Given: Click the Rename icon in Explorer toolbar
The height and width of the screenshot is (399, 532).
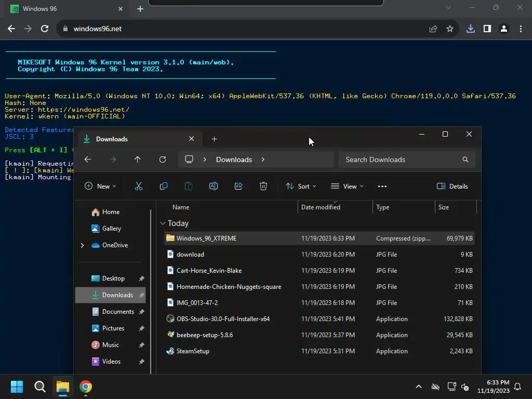Looking at the screenshot, I should click(x=214, y=187).
